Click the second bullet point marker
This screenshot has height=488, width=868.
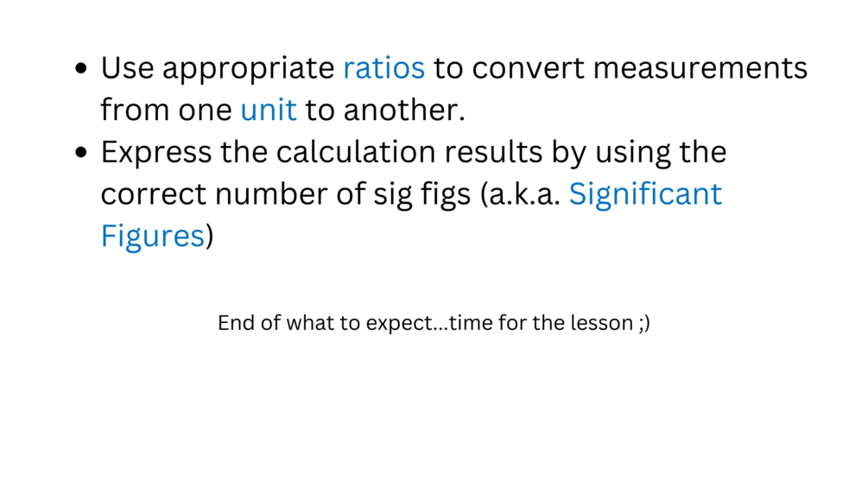[x=81, y=153]
